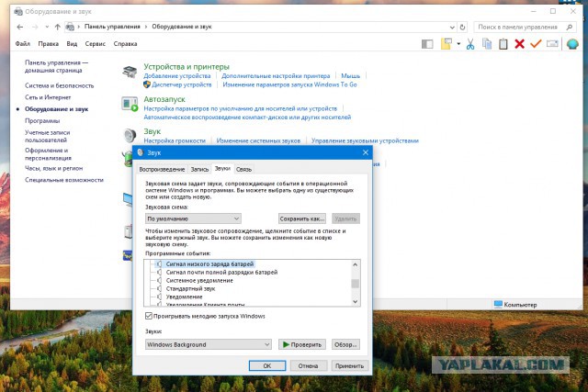Open the Правка menu
This screenshot has height=392, width=588.
(x=49, y=44)
